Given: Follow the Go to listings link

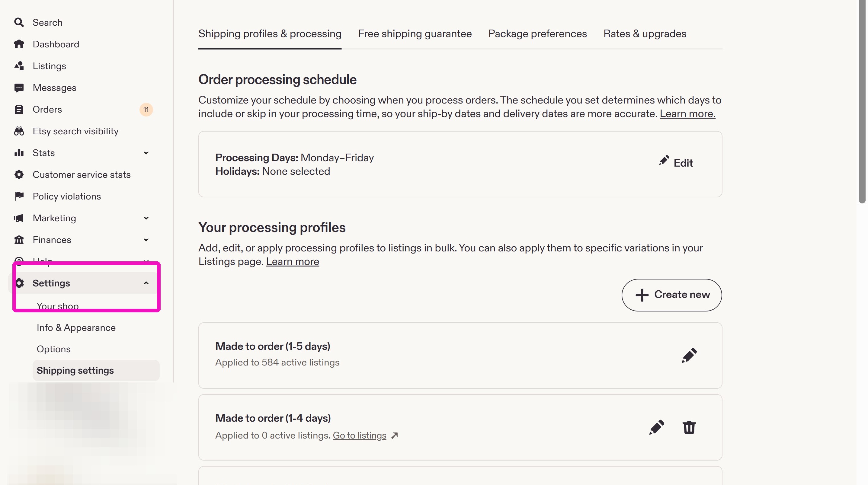Looking at the screenshot, I should [x=359, y=436].
